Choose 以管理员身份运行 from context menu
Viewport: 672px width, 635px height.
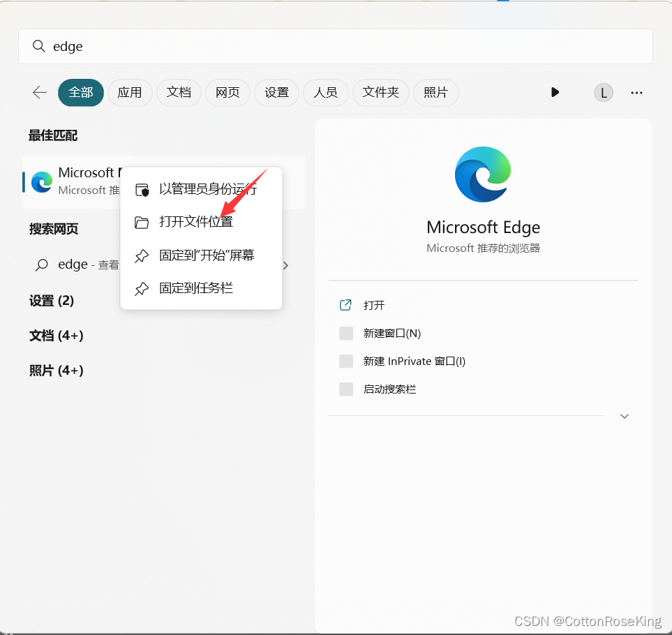[x=201, y=189]
